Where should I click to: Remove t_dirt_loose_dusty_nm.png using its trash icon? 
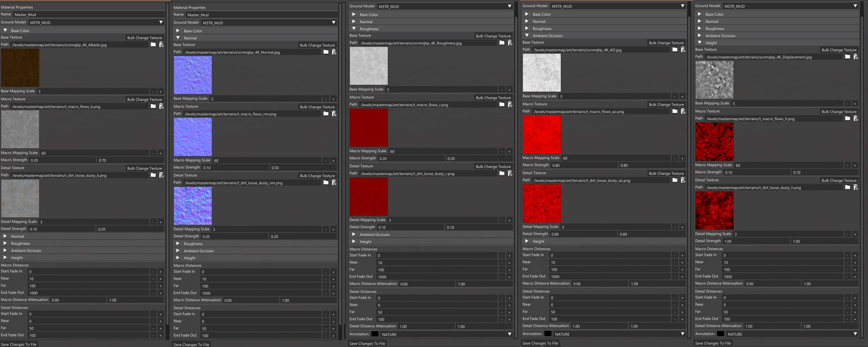click(x=334, y=182)
